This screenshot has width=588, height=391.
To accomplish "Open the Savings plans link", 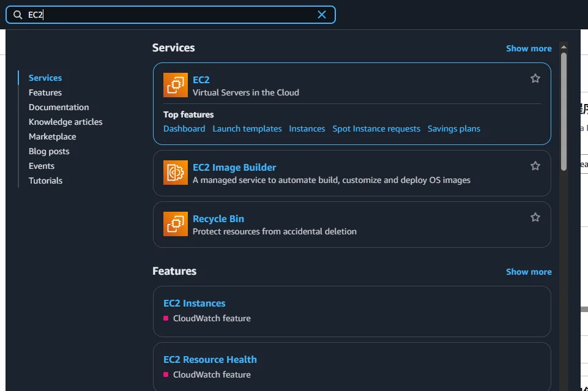I will [454, 128].
